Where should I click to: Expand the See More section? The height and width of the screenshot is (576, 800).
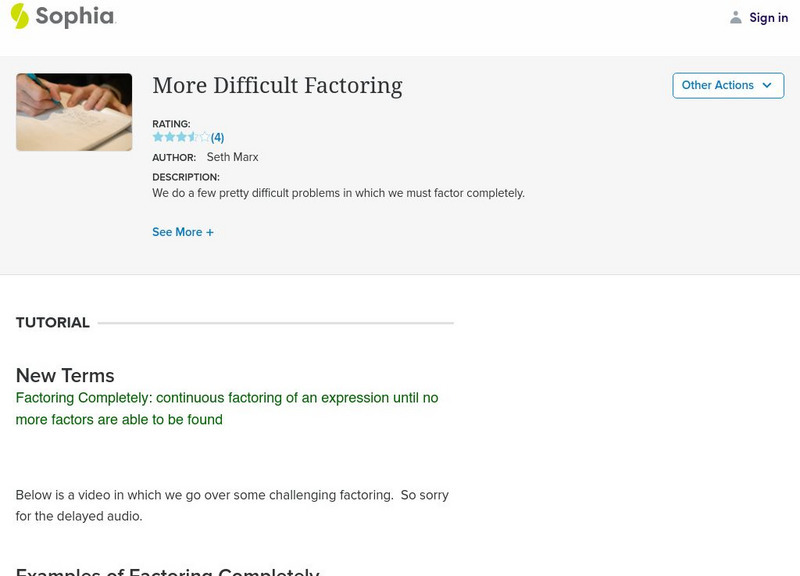tap(184, 231)
